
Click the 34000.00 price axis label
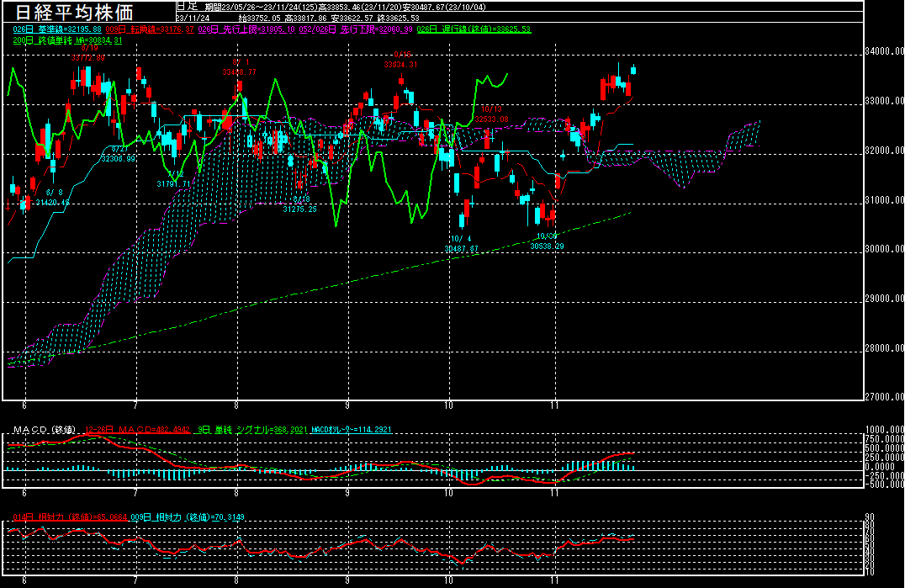(884, 51)
